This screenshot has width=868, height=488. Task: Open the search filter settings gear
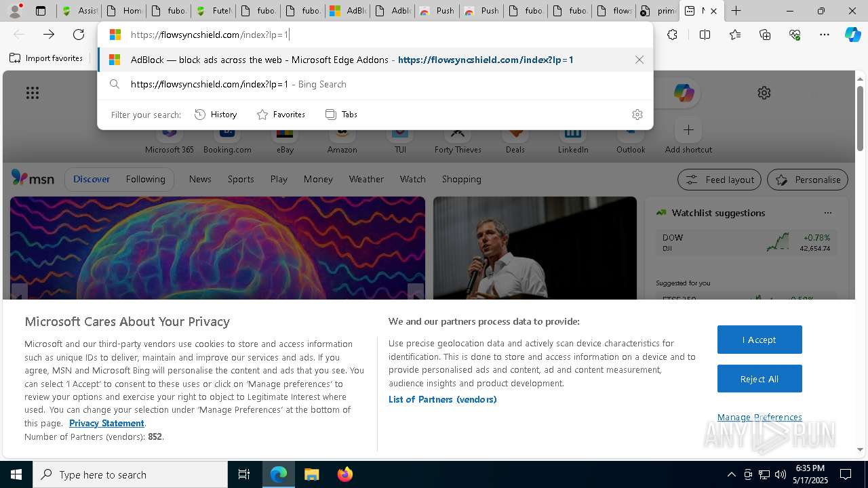click(637, 115)
